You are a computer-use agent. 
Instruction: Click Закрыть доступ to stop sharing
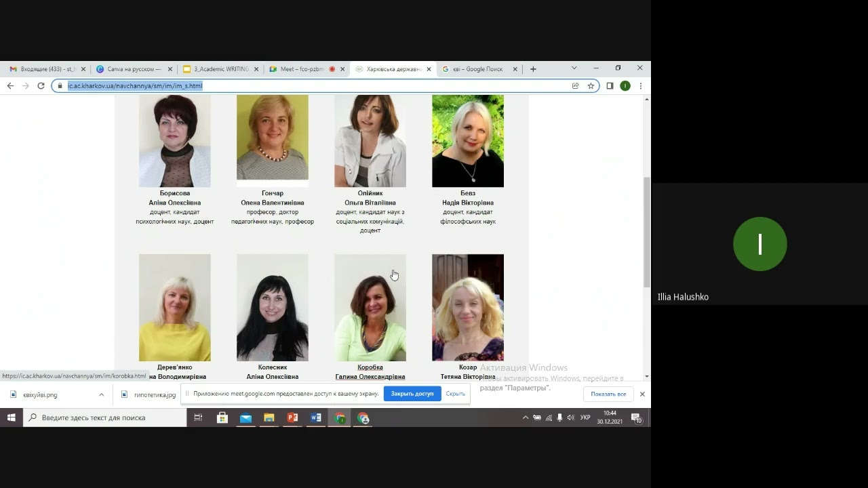[x=412, y=394]
